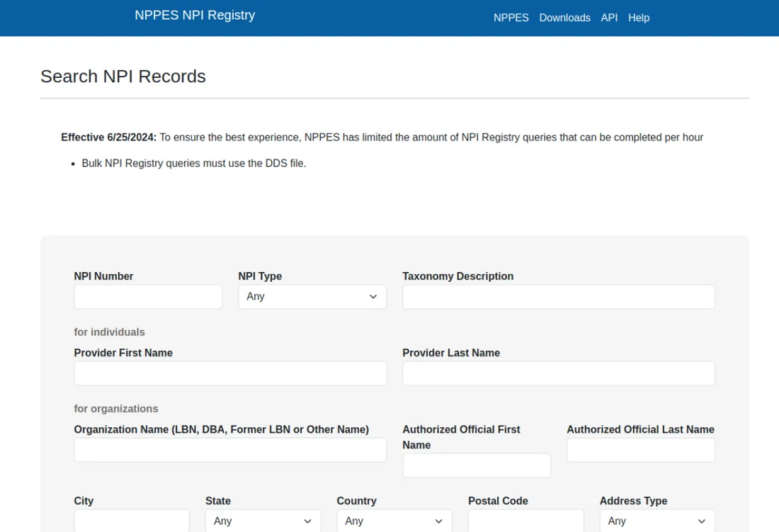
Task: Open the NPPES NPI Registry home link
Action: (195, 16)
